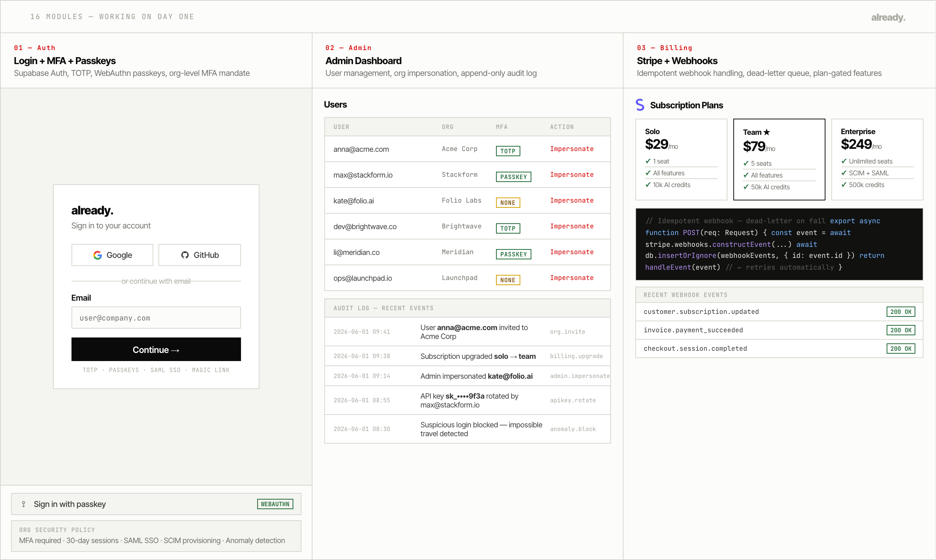The height and width of the screenshot is (560, 936).
Task: Click PASSKEY badge for li@meridian.co
Action: pos(514,254)
